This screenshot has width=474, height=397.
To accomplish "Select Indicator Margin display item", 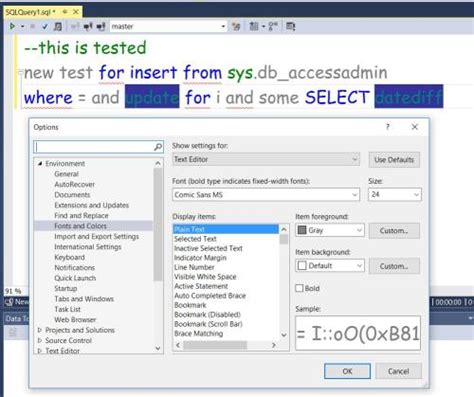I will point(200,257).
